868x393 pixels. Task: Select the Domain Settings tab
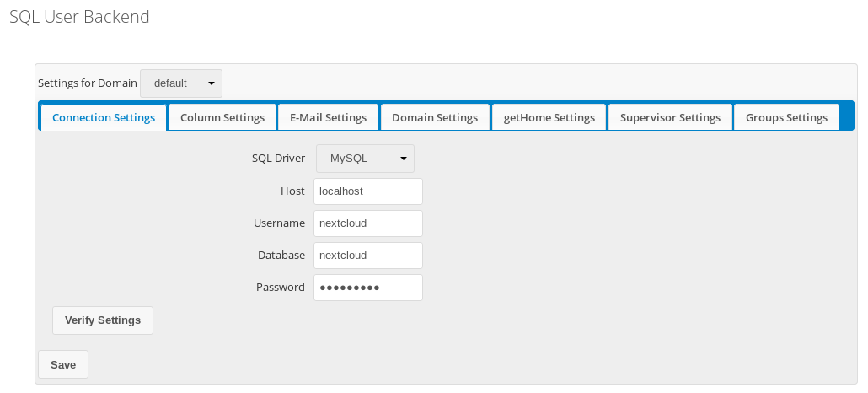[435, 117]
